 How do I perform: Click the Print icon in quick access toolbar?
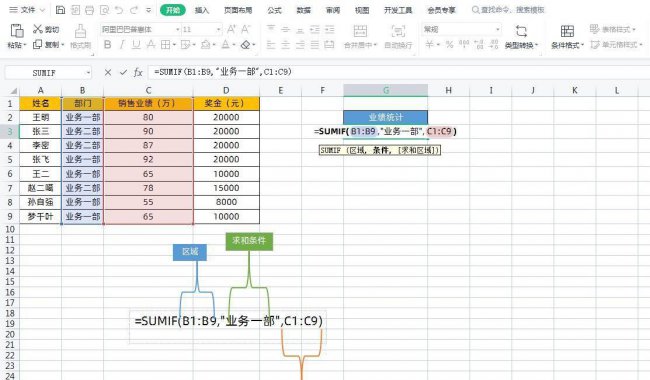tap(90, 10)
